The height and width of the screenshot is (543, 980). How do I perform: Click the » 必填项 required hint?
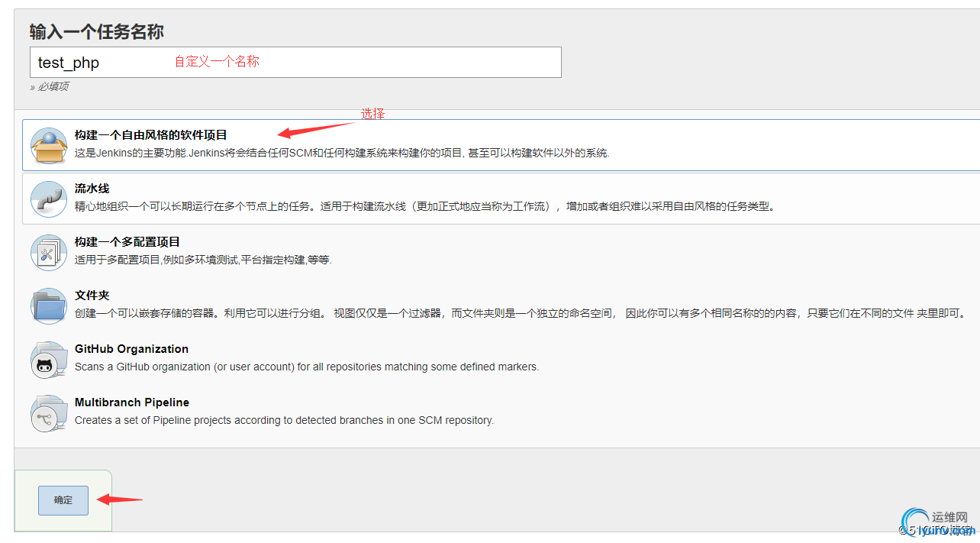pyautogui.click(x=49, y=87)
